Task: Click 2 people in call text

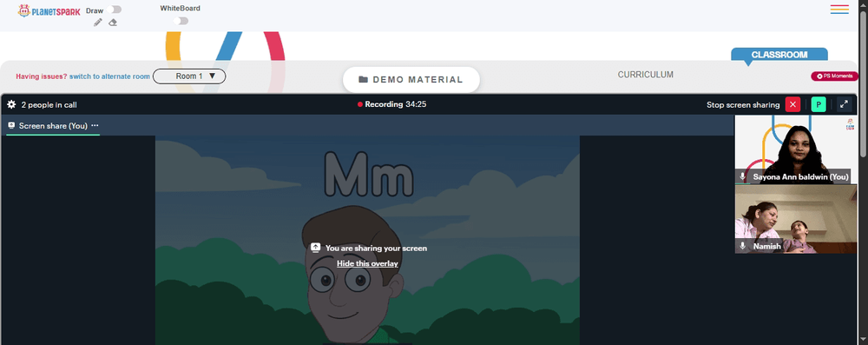Action: 49,105
